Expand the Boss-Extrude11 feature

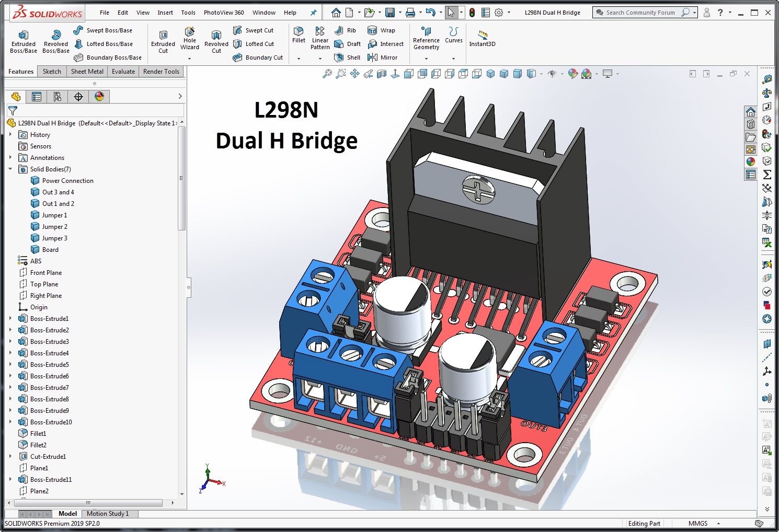10,479
